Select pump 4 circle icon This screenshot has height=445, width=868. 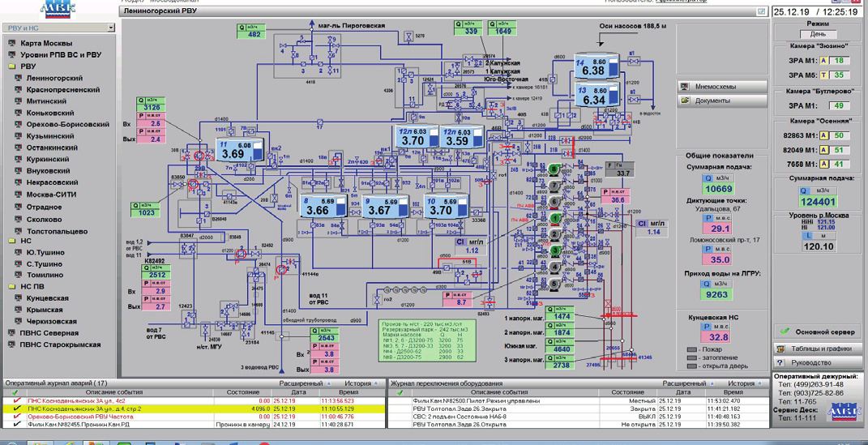pos(554,267)
